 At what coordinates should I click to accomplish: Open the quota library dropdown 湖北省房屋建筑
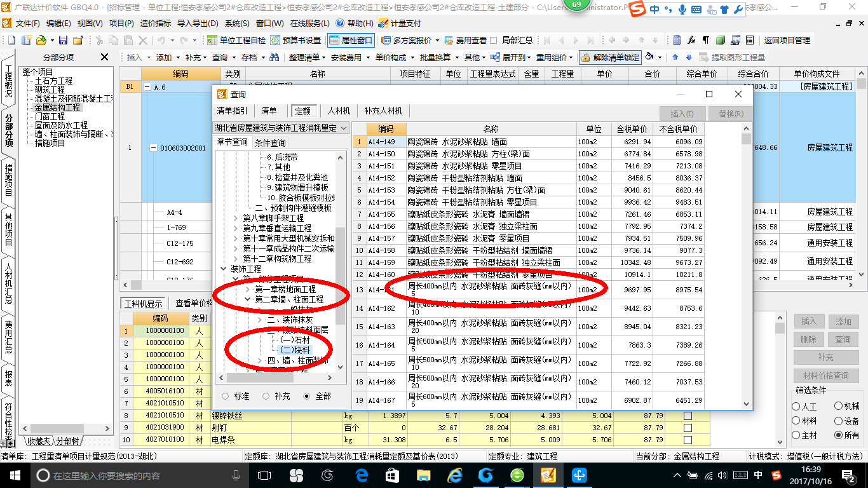281,128
